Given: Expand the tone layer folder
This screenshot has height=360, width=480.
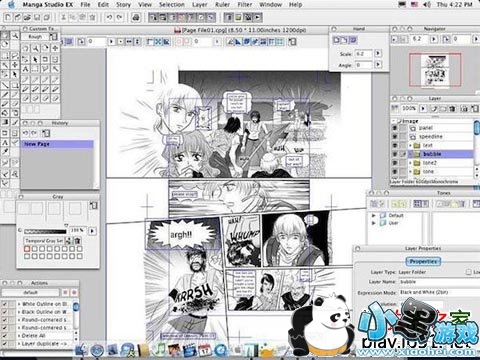Looking at the screenshot, I should point(411,171).
